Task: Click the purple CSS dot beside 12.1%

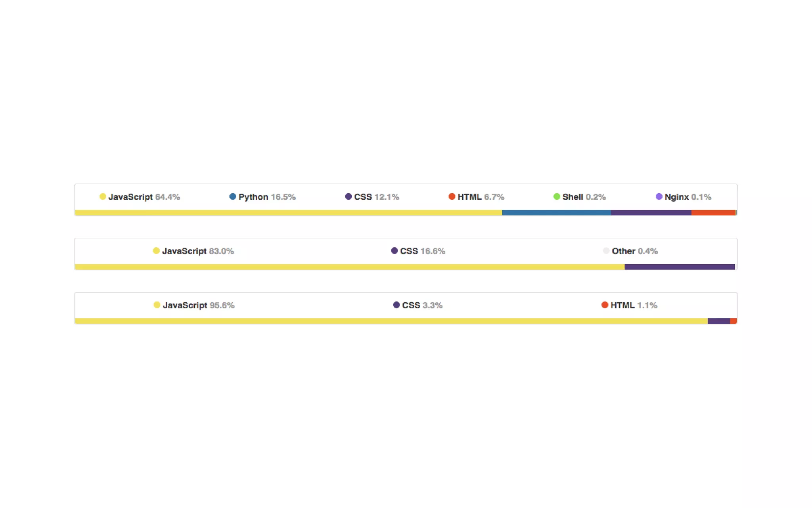Action: pos(349,196)
